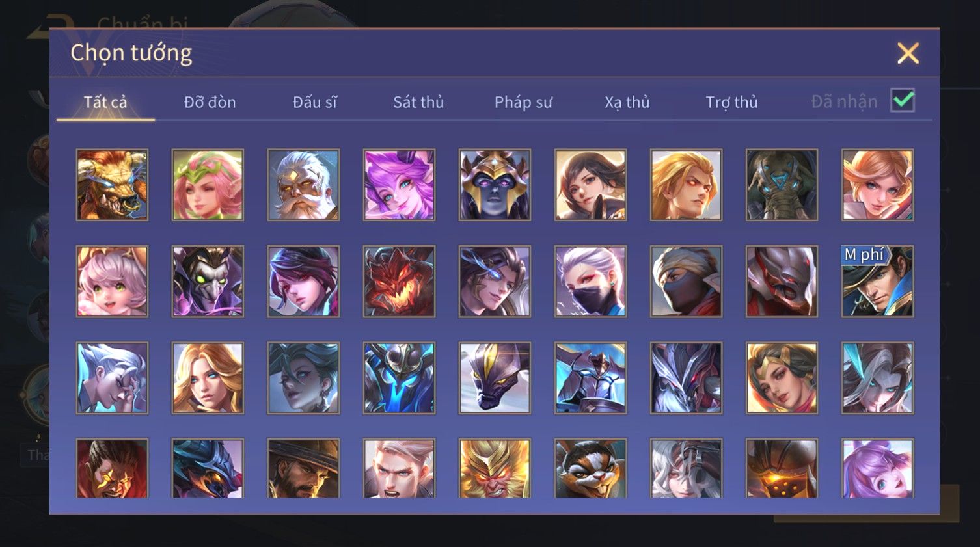The width and height of the screenshot is (980, 547).
Task: Select the golden bull hero portrait
Action: pos(112,185)
